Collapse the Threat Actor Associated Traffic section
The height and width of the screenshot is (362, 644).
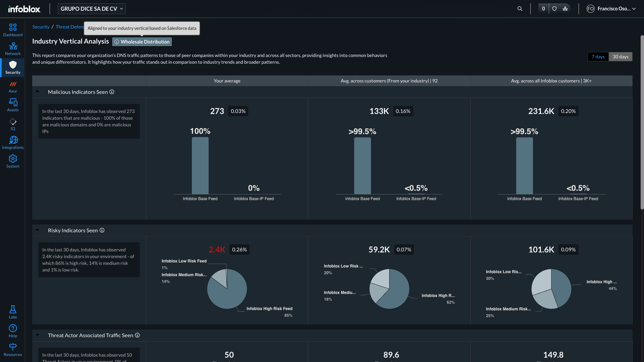click(37, 335)
